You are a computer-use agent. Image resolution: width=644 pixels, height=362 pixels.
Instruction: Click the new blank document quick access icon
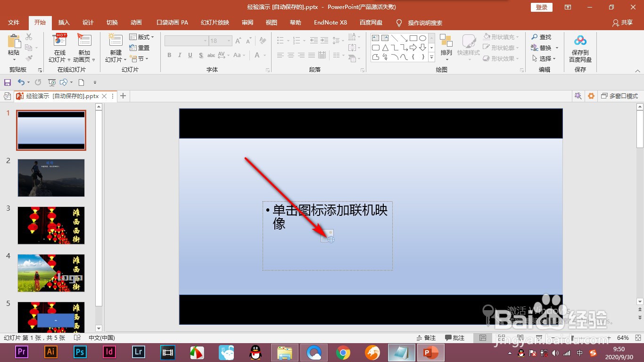click(81, 82)
